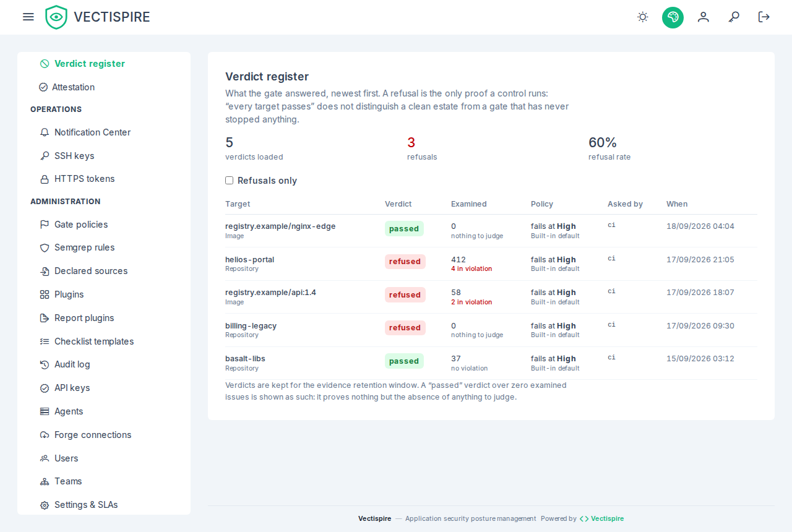Click the Semgrep rules shield icon
Viewport: 792px width, 532px height.
45,248
